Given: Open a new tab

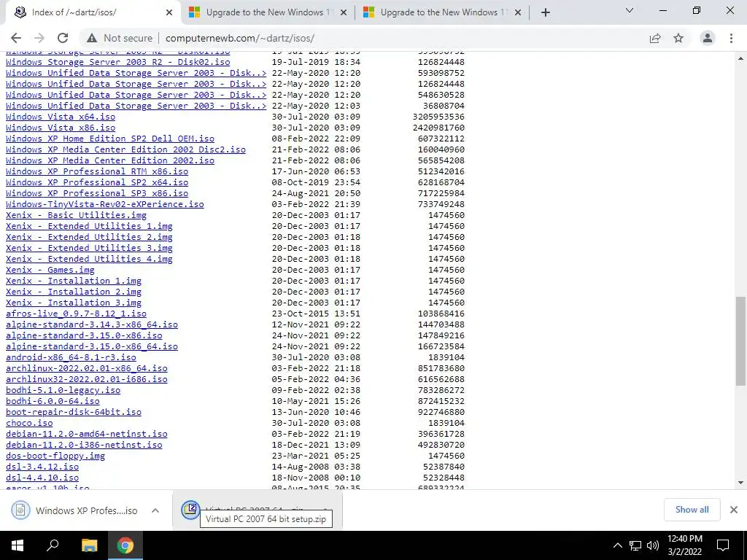Looking at the screenshot, I should (x=546, y=12).
